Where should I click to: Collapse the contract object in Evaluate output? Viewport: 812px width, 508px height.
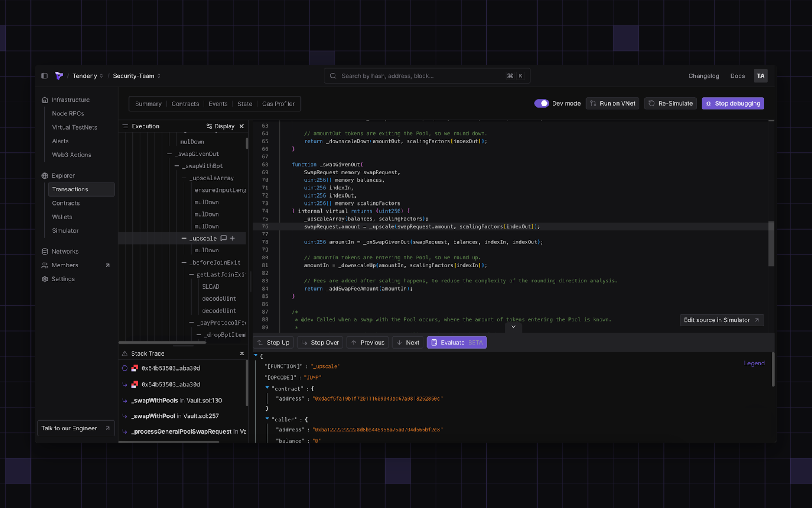pos(267,388)
